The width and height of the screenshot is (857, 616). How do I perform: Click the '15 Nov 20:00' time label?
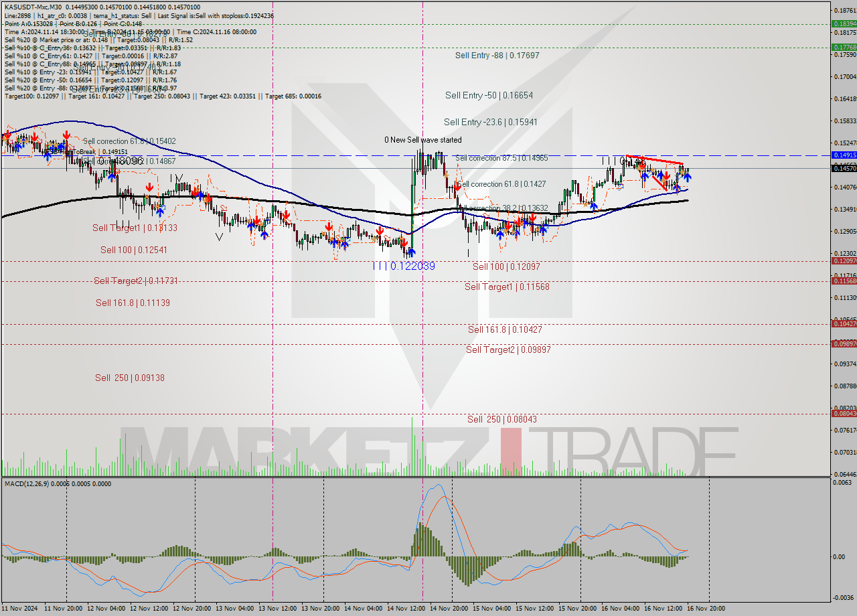coord(577,609)
